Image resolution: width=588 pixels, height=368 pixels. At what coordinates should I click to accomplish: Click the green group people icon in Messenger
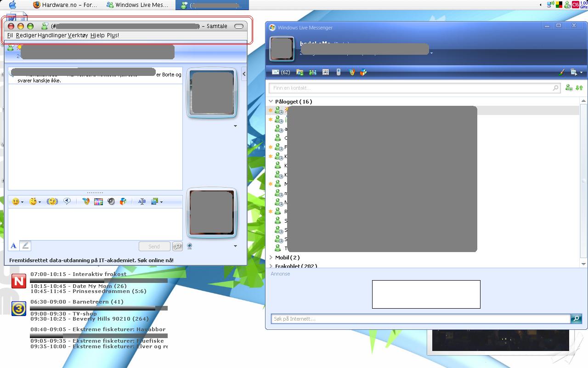pos(313,72)
